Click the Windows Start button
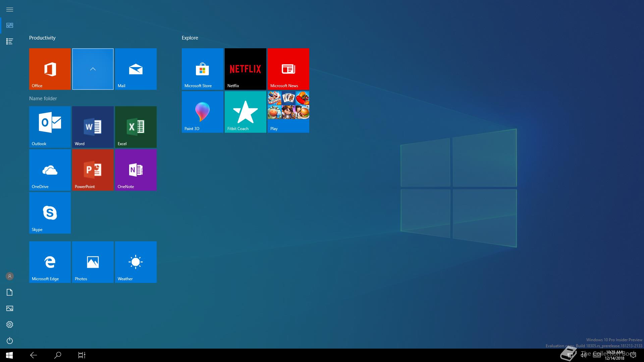The image size is (644, 362). point(9,355)
